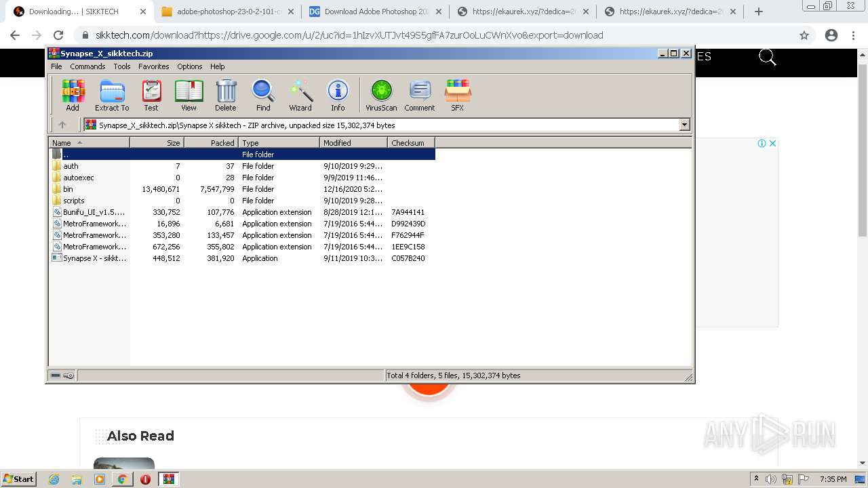The height and width of the screenshot is (488, 868).
Task: Start VirusScan on the archive
Action: click(381, 95)
